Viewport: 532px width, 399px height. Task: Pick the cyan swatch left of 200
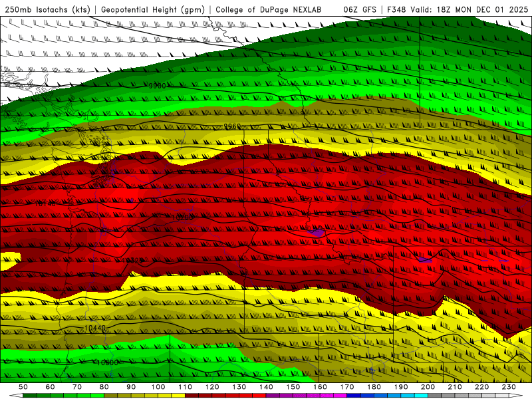coord(422,395)
